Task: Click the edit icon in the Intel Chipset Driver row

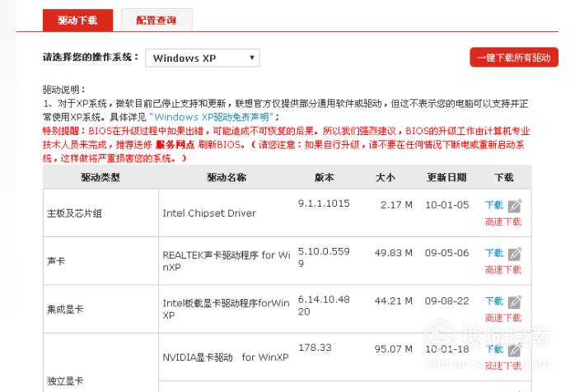Action: pyautogui.click(x=514, y=206)
